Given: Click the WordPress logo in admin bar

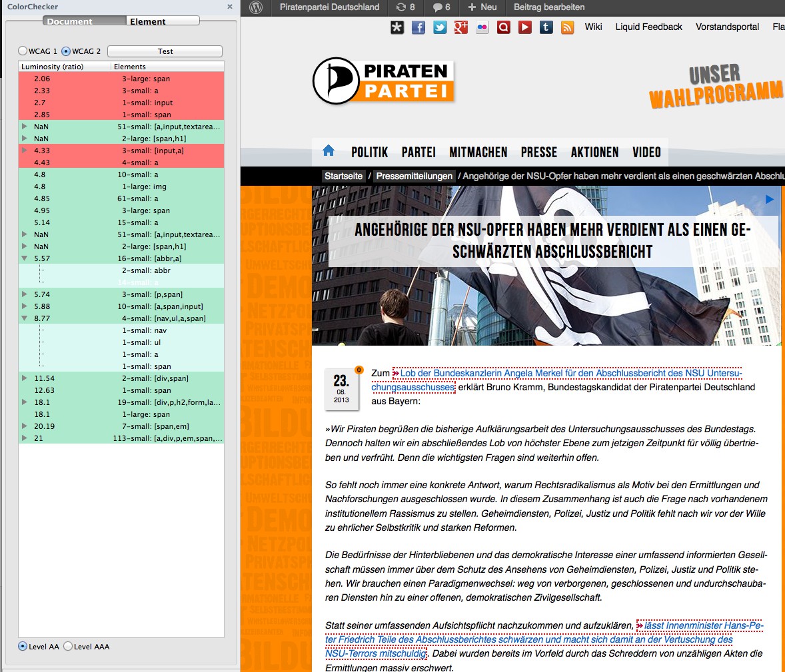Looking at the screenshot, I should [256, 7].
